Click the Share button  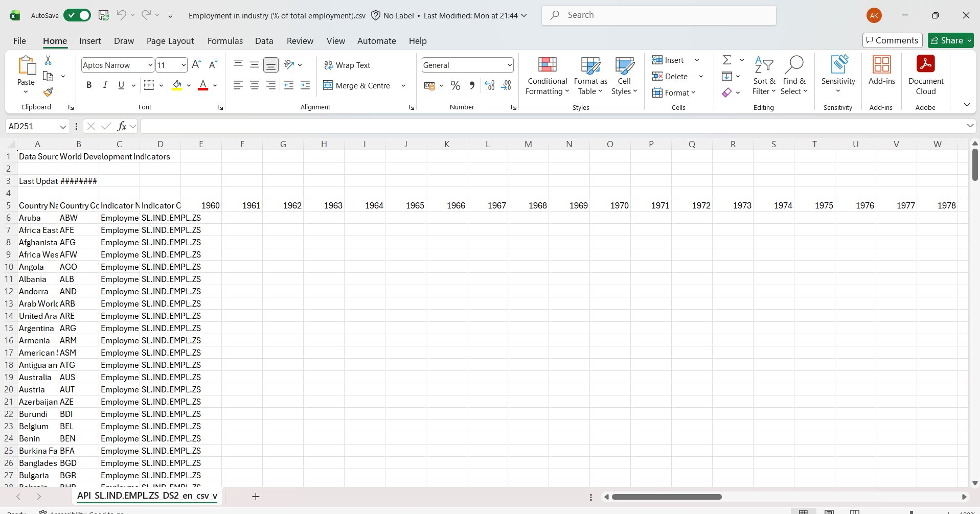coord(950,40)
